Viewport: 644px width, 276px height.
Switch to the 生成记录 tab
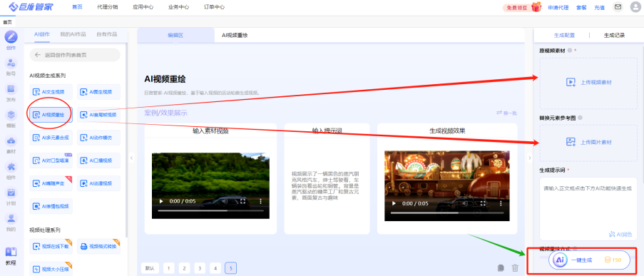(614, 36)
